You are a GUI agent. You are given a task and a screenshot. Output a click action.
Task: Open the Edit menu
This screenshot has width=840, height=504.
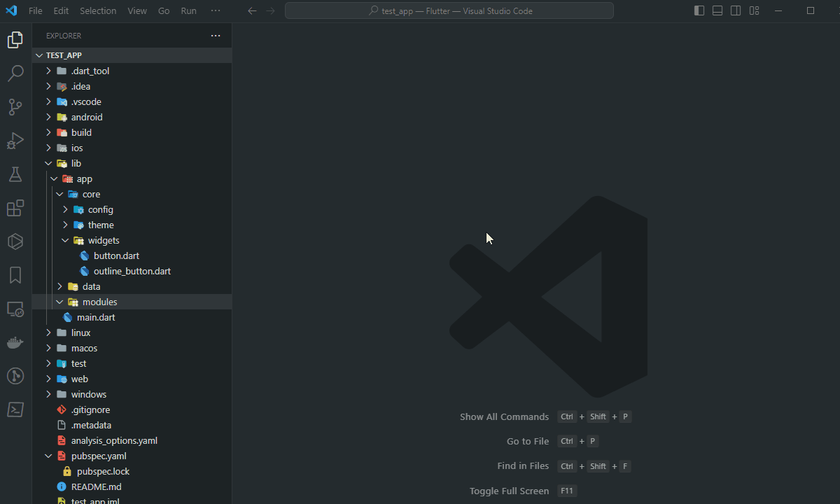[x=61, y=10]
